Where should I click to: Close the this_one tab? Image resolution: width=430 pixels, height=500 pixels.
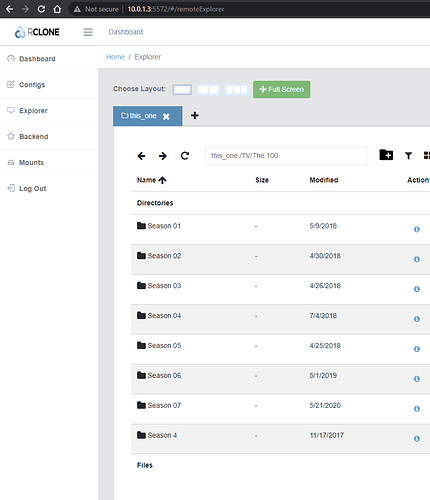click(166, 116)
